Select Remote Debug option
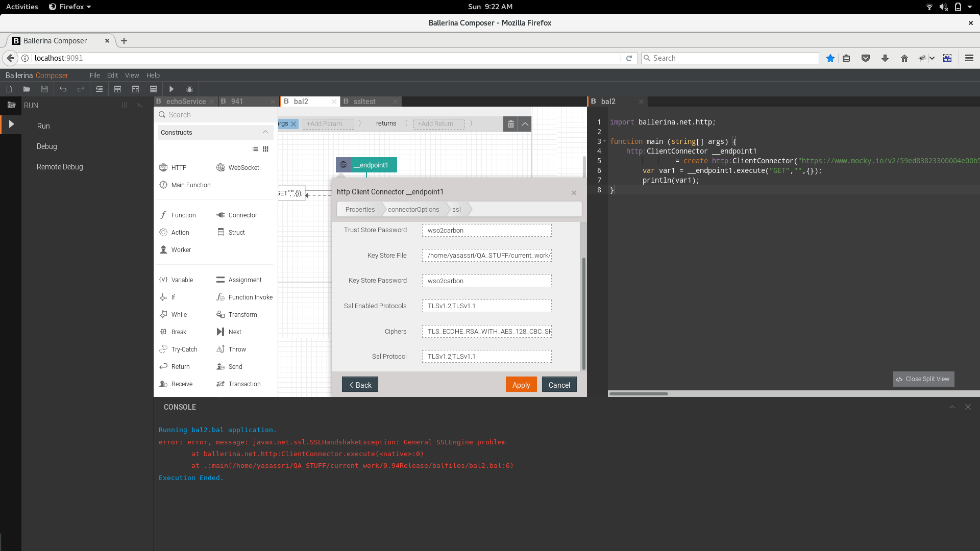The width and height of the screenshot is (980, 551). (x=60, y=167)
